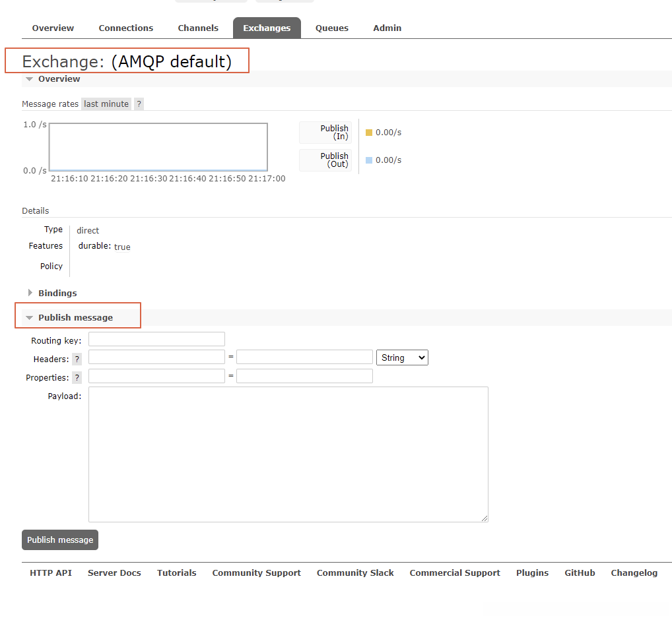Click the 'Policy' details label
Image resolution: width=672 pixels, height=622 pixels.
point(51,266)
